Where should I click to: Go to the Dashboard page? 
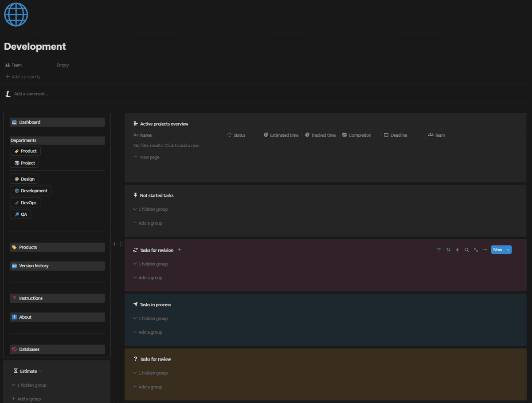(x=30, y=122)
